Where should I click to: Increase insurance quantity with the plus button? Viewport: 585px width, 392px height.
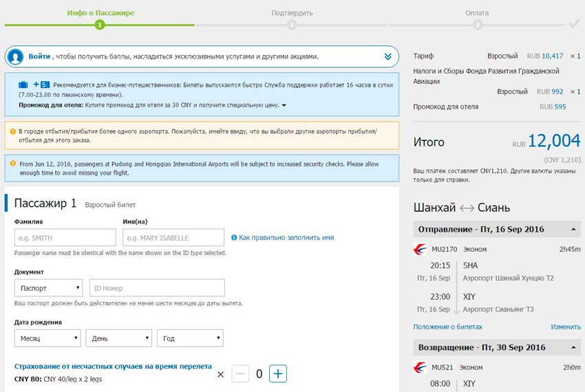click(278, 374)
